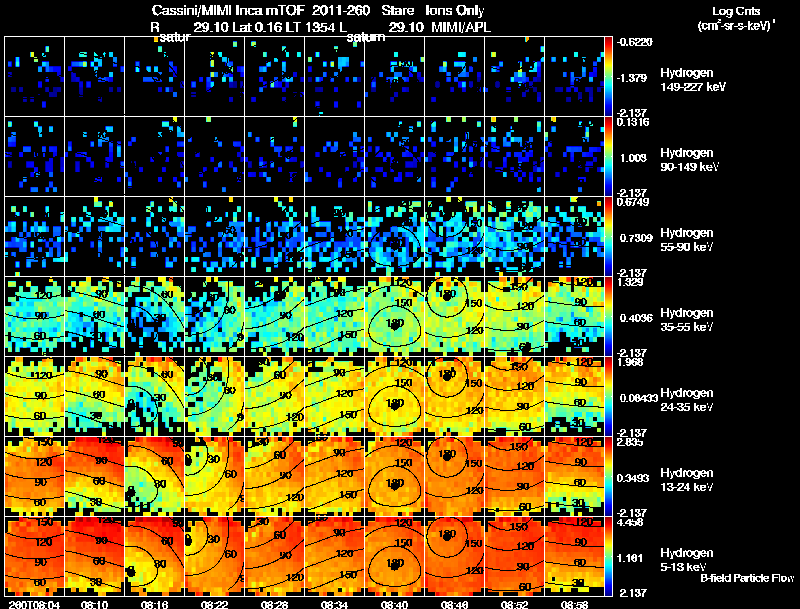The width and height of the screenshot is (800, 609).
Task: Click the 'B-field Particle Flow' caption
Action: pos(747,578)
